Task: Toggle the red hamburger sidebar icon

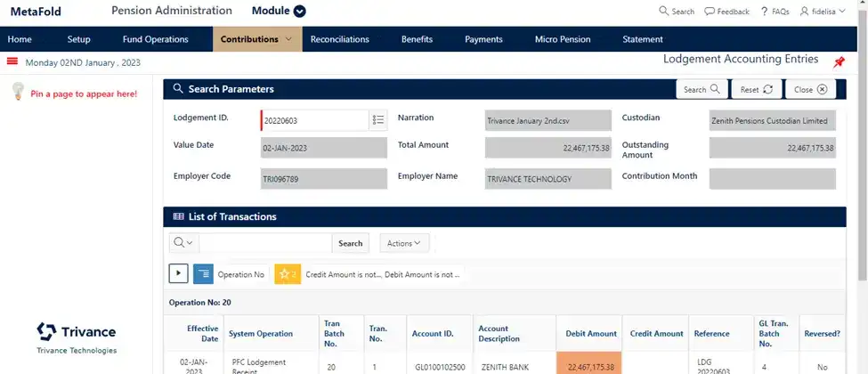Action: [x=12, y=61]
